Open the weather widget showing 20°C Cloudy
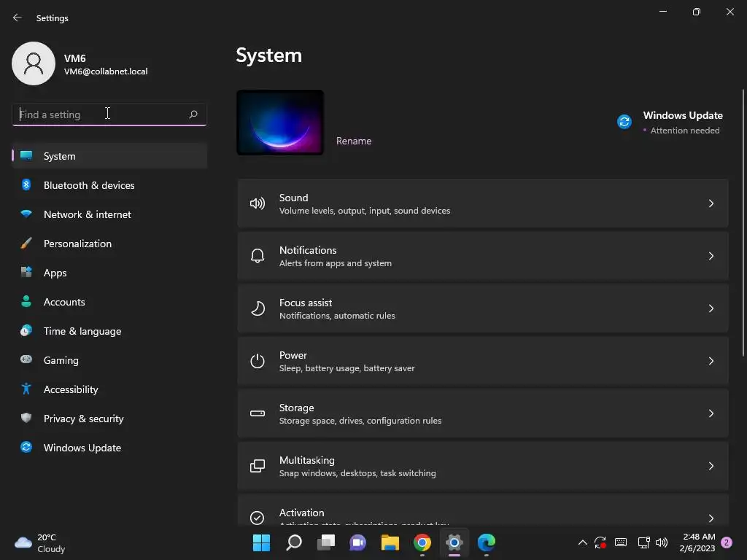747x560 pixels. 40,542
